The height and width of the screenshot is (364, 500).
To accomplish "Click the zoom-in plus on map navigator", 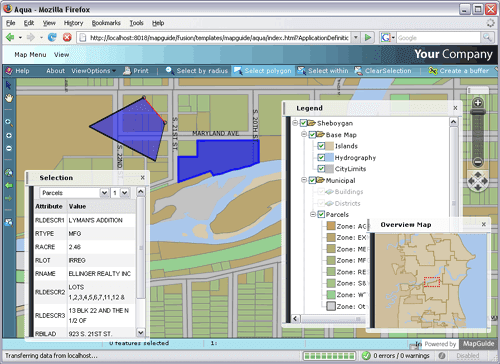I will point(478,103).
